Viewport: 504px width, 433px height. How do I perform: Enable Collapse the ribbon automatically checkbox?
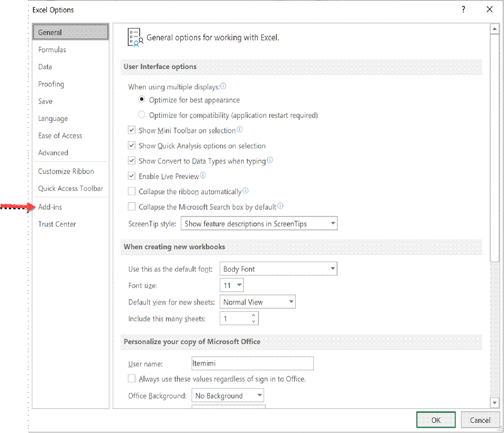click(132, 191)
